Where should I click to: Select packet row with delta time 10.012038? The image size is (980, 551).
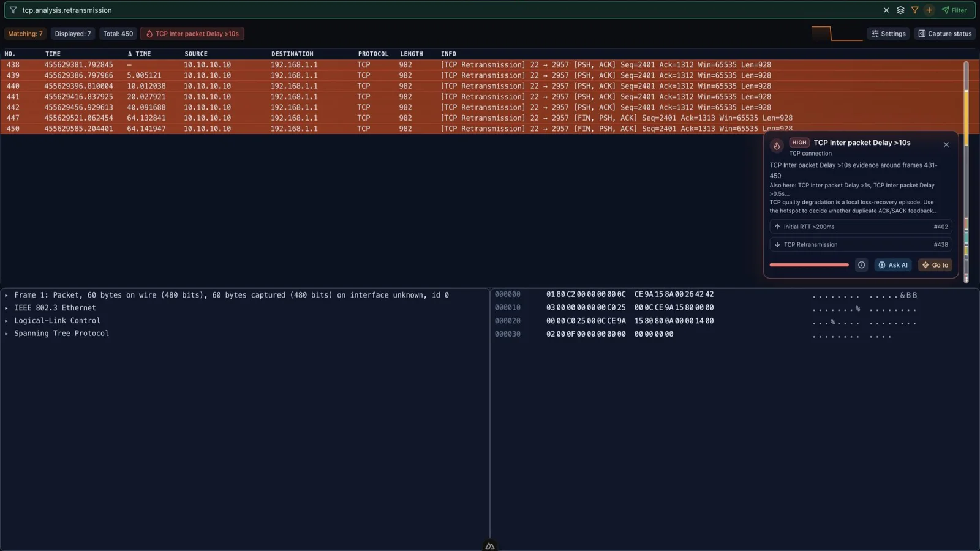pos(481,86)
